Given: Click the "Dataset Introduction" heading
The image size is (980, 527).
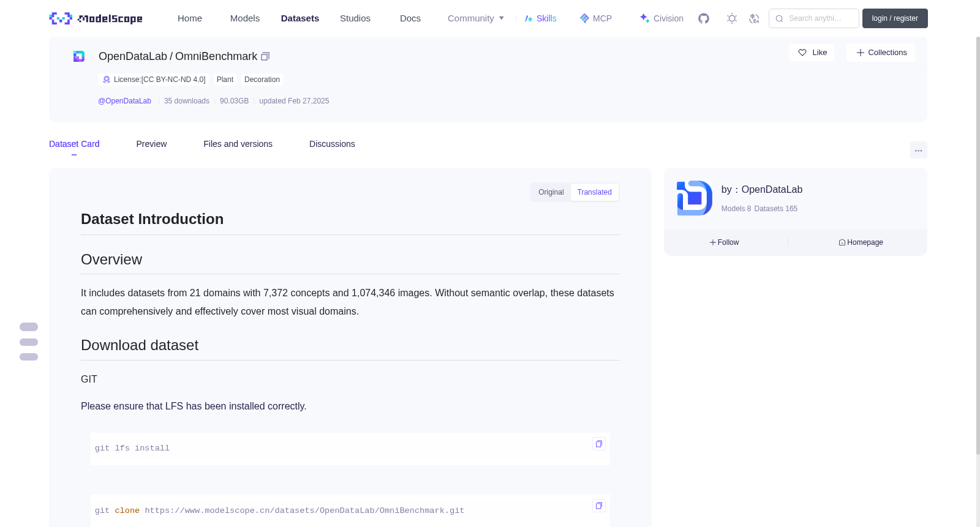Looking at the screenshot, I should (152, 219).
